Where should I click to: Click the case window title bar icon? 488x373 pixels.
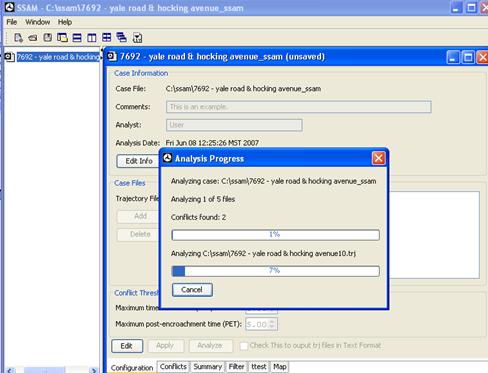tap(112, 56)
